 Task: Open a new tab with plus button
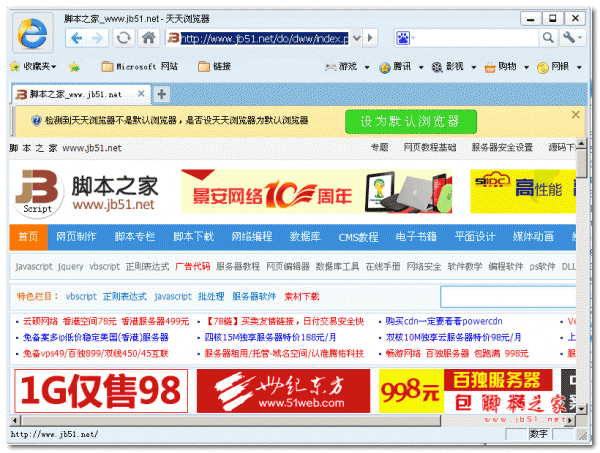pyautogui.click(x=161, y=94)
